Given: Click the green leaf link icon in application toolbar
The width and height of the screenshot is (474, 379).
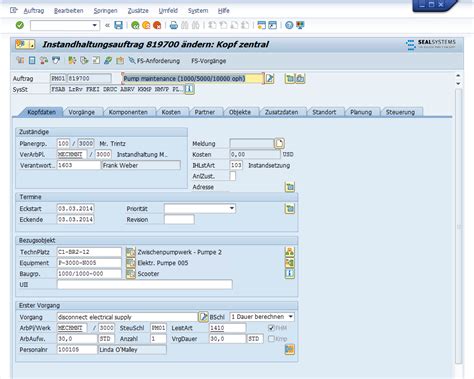Looking at the screenshot, I should coord(108,60).
